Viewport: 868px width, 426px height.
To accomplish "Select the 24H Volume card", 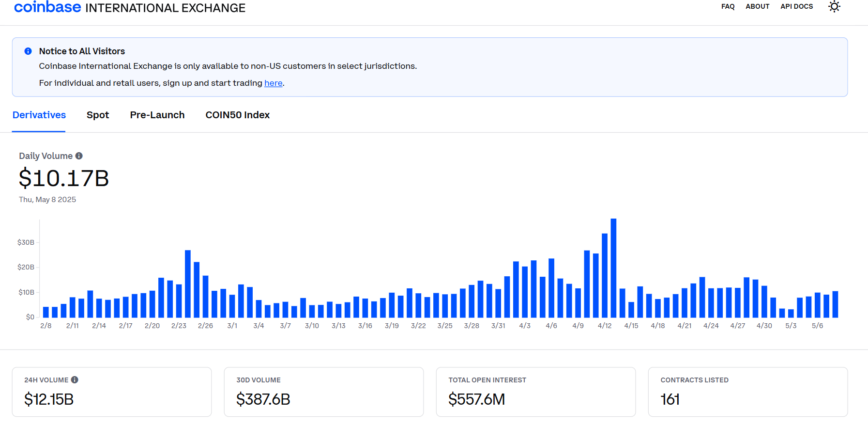I will pyautogui.click(x=112, y=392).
